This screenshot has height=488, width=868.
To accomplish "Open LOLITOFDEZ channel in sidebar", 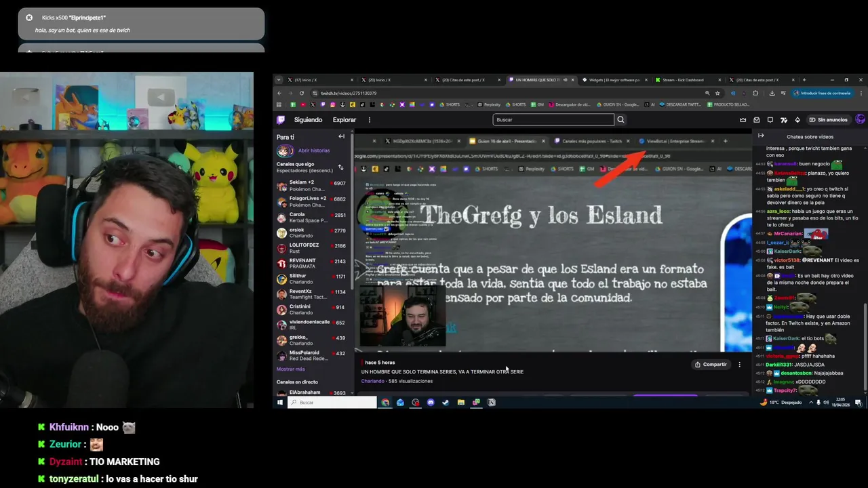I will pos(313,248).
